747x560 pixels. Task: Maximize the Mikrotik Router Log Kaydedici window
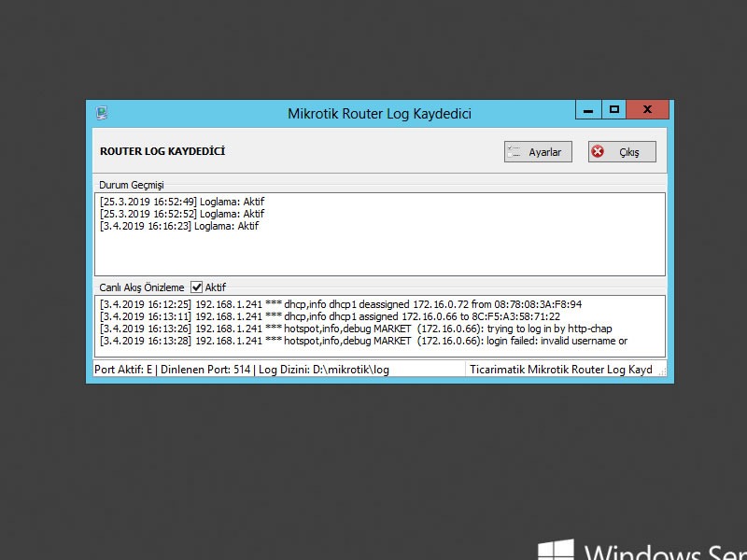click(613, 111)
